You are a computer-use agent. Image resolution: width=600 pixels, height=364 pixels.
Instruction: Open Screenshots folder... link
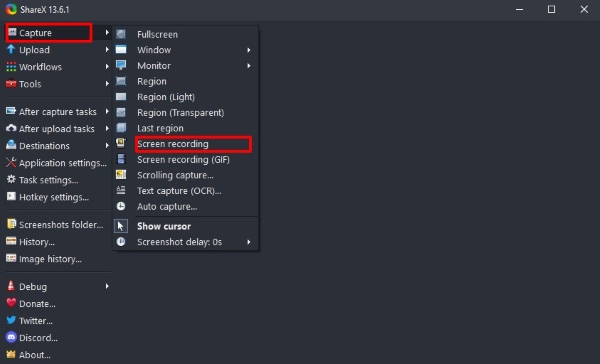57,225
